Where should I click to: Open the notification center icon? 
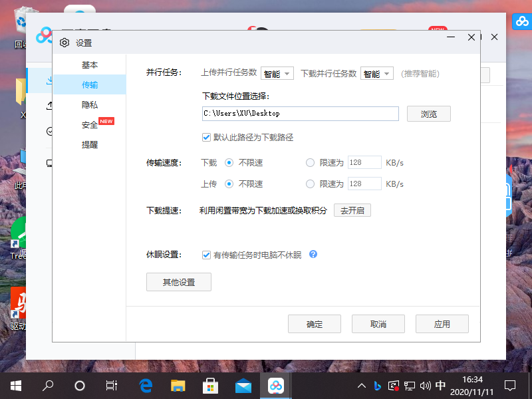510,385
